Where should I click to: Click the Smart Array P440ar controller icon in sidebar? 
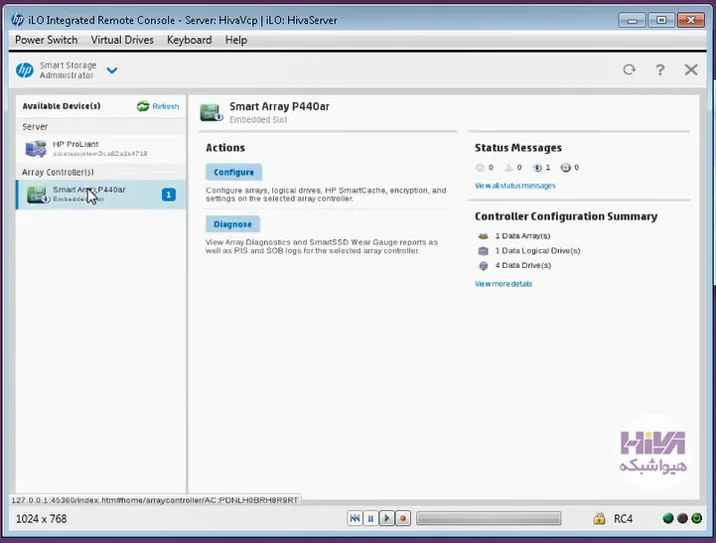tap(38, 195)
